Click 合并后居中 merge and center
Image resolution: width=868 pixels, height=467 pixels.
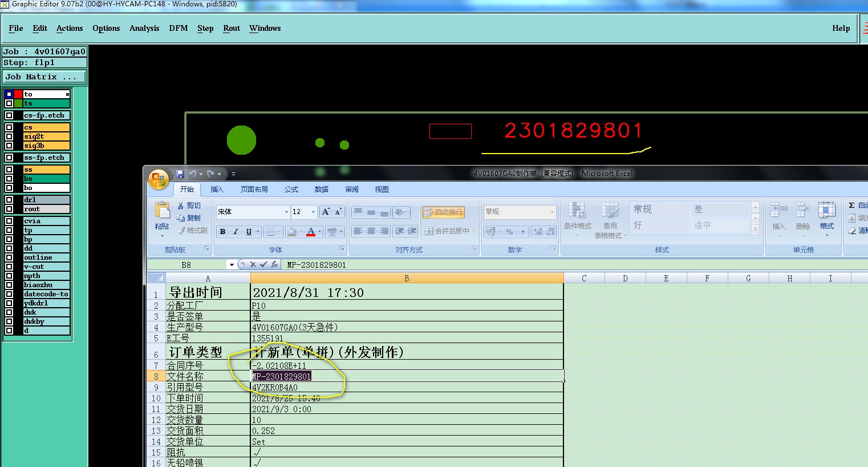(449, 231)
